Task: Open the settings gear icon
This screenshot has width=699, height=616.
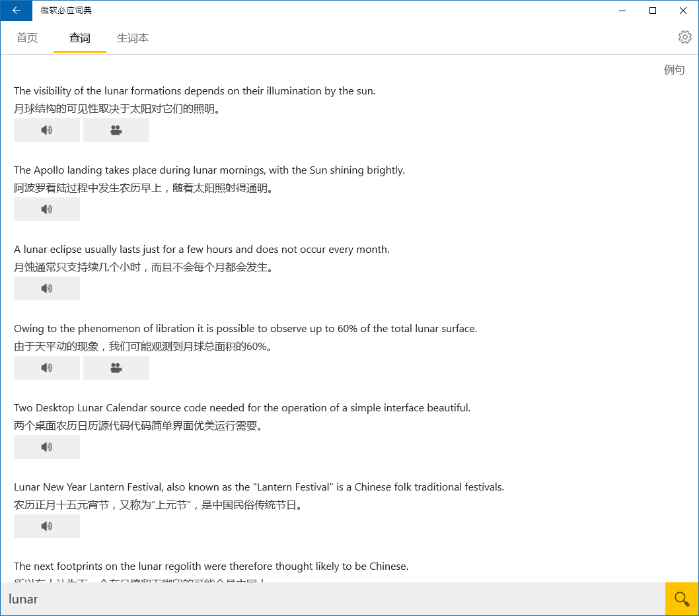Action: [684, 37]
